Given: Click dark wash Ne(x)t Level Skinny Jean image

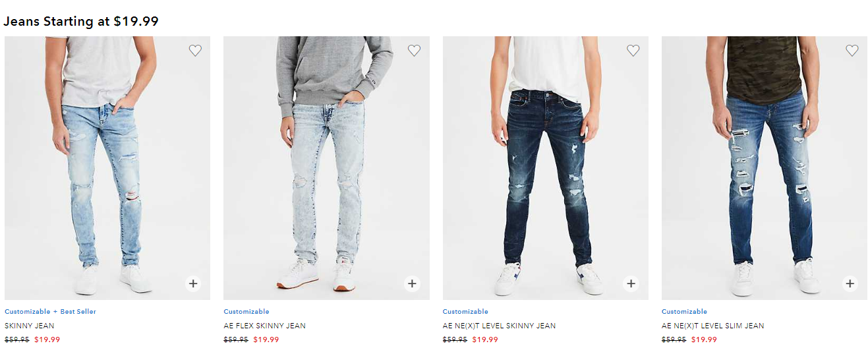Looking at the screenshot, I should 546,168.
